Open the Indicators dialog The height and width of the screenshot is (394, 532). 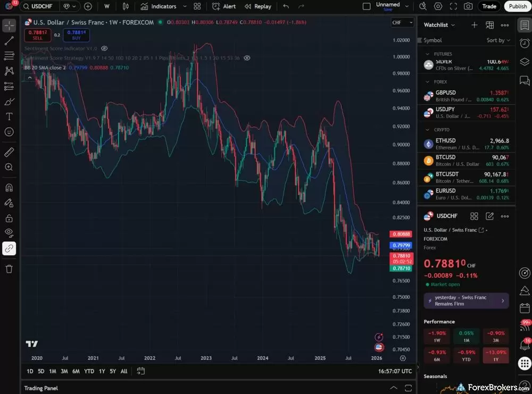point(159,6)
